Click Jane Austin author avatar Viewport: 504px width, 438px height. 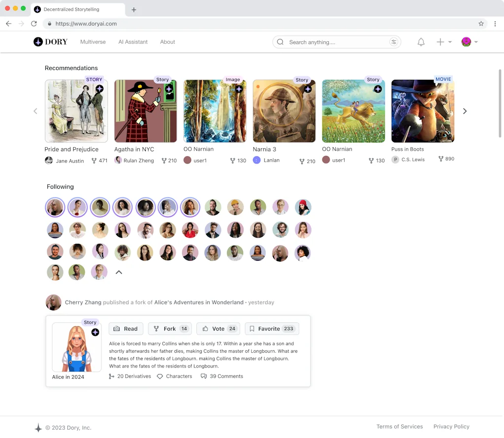(x=49, y=160)
